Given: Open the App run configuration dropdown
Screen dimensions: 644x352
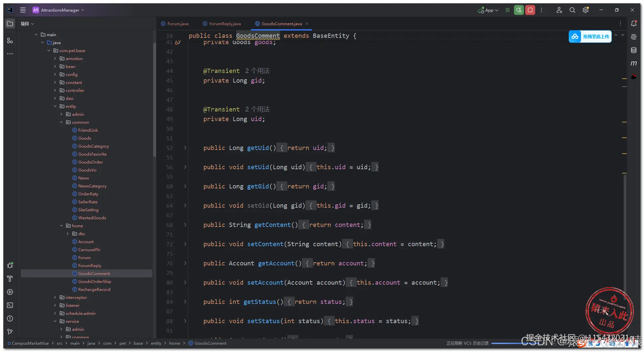Looking at the screenshot, I should click(x=488, y=10).
